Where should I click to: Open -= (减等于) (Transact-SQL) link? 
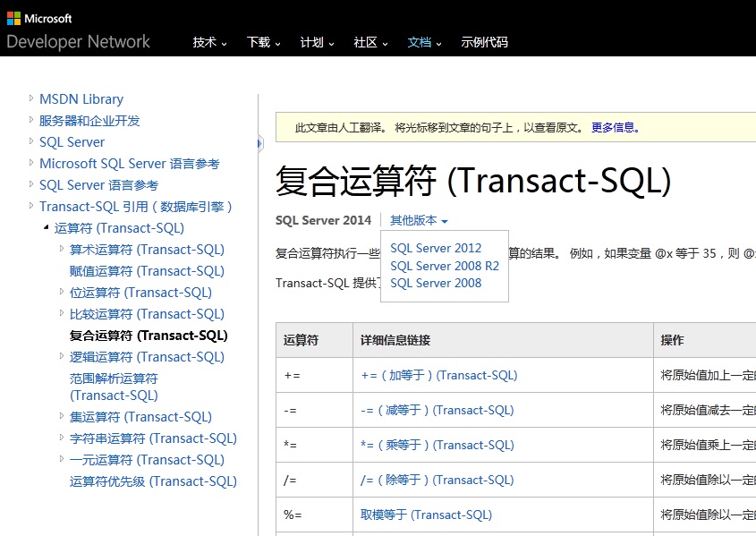pos(437,410)
